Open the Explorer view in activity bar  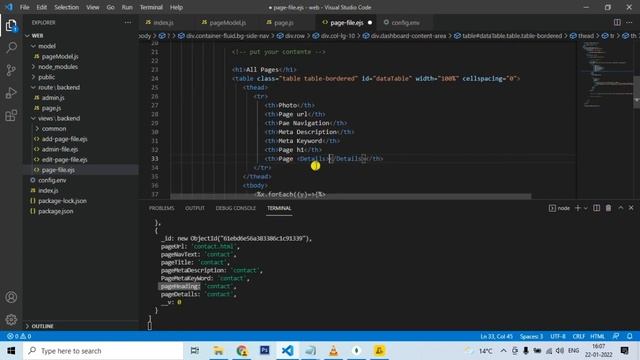tap(11, 26)
